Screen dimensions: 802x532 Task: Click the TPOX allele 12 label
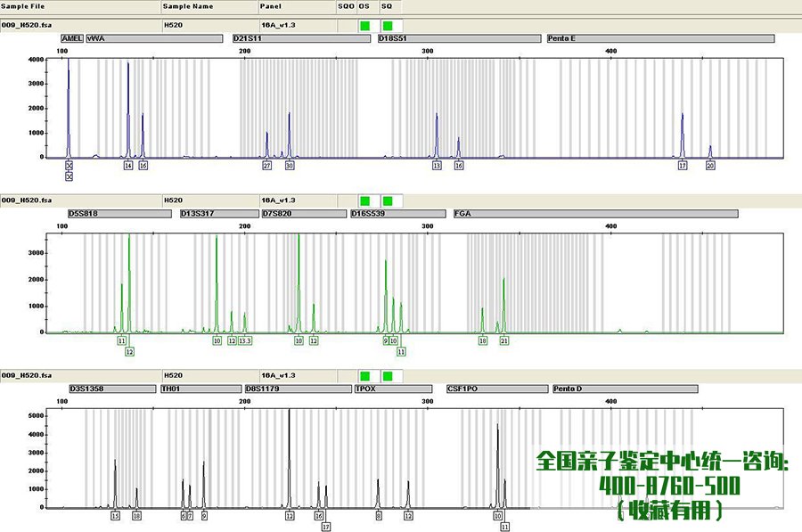pyautogui.click(x=408, y=516)
